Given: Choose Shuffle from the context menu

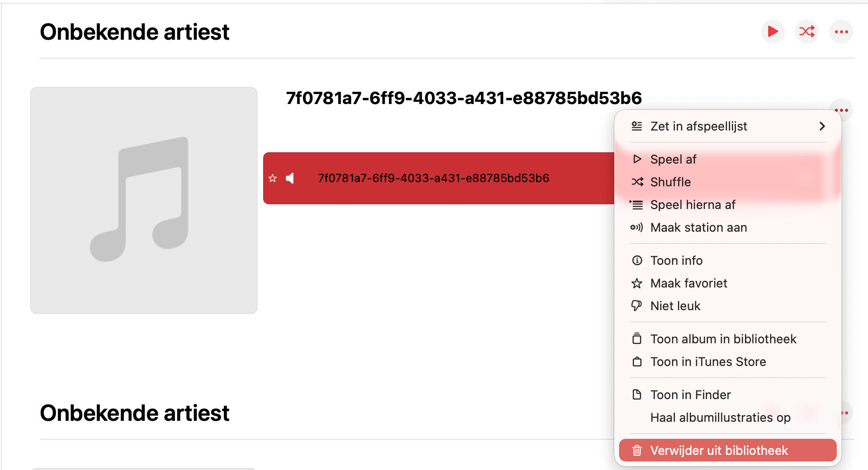Looking at the screenshot, I should [x=670, y=182].
